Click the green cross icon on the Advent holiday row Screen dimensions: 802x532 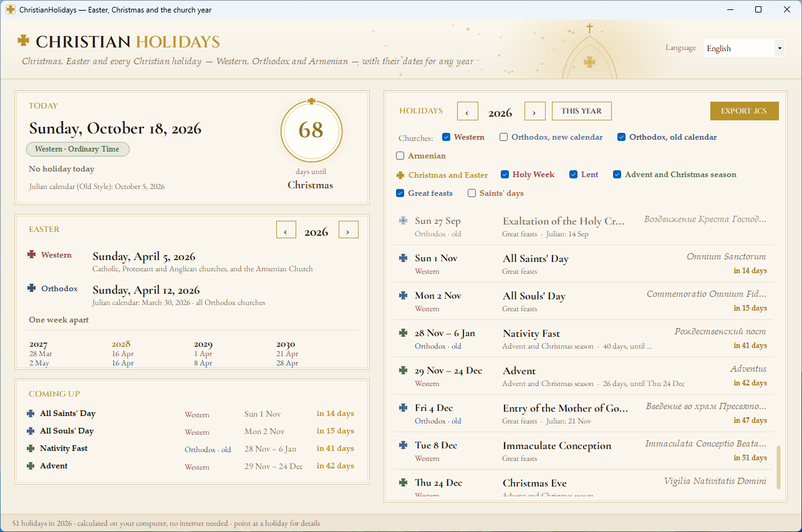coord(403,370)
